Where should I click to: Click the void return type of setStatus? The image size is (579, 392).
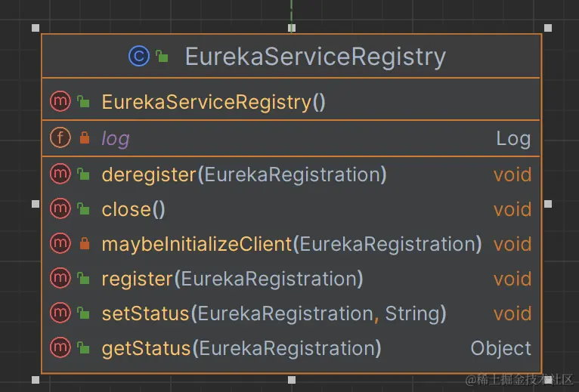point(512,313)
